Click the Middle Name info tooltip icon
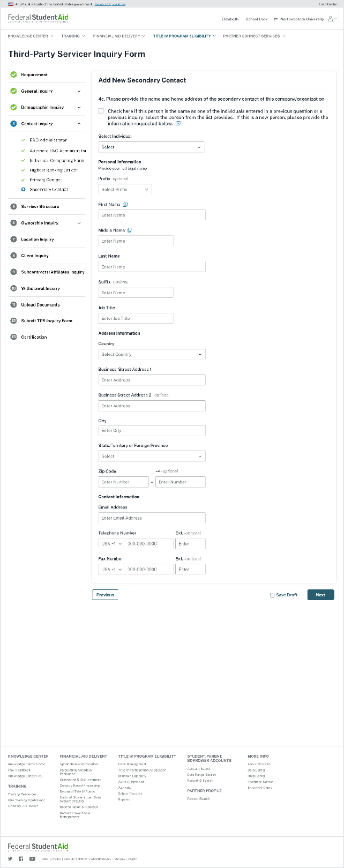Screen dimensions: 344x868 tap(129, 230)
